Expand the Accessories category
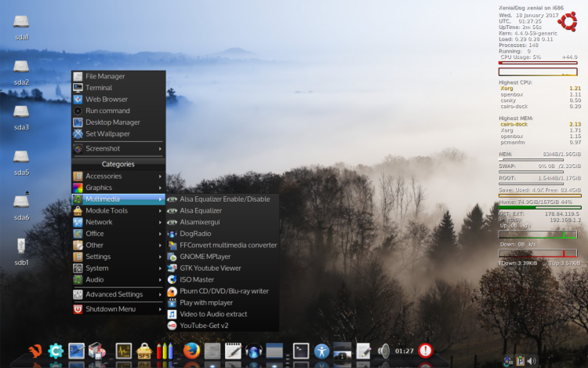 118,176
